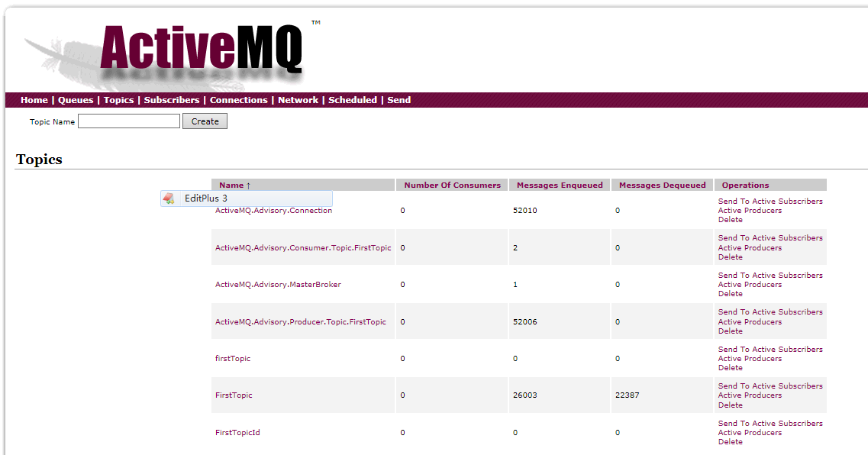
Task: Open ActiveMQ.Advisory.Consumer.Topic.FirstTopic topic
Action: (303, 247)
